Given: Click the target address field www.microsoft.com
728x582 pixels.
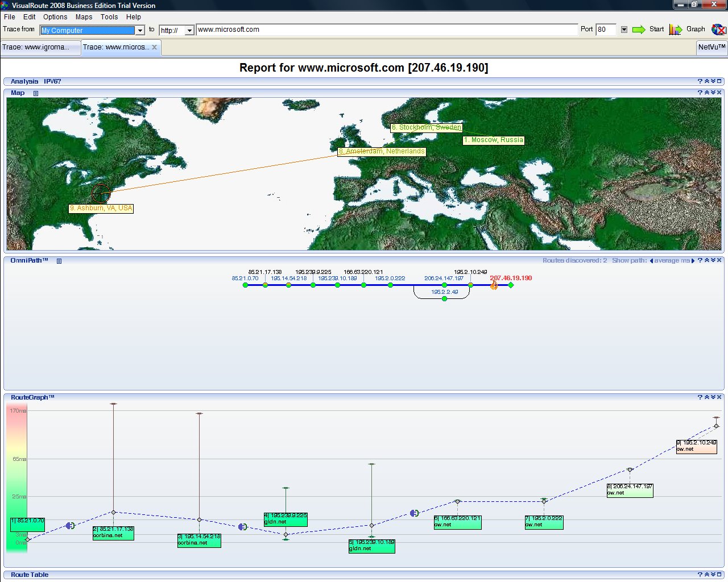Looking at the screenshot, I should tap(387, 30).
